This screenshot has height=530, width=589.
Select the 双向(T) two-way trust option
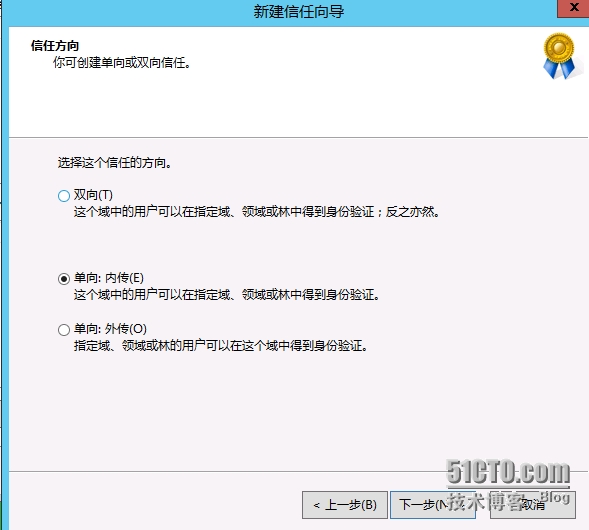coord(64,195)
